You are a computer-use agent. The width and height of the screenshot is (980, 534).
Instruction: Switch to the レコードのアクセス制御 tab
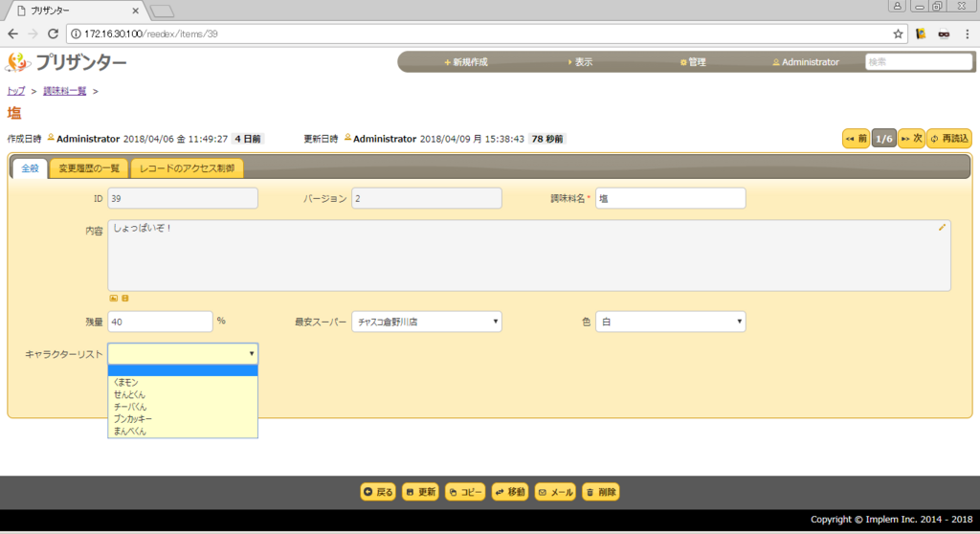187,168
